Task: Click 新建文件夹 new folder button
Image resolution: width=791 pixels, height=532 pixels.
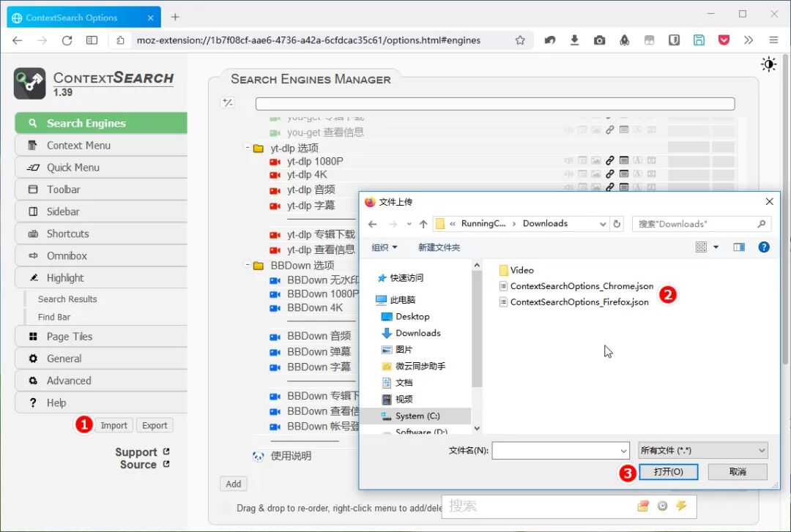Action: tap(439, 247)
